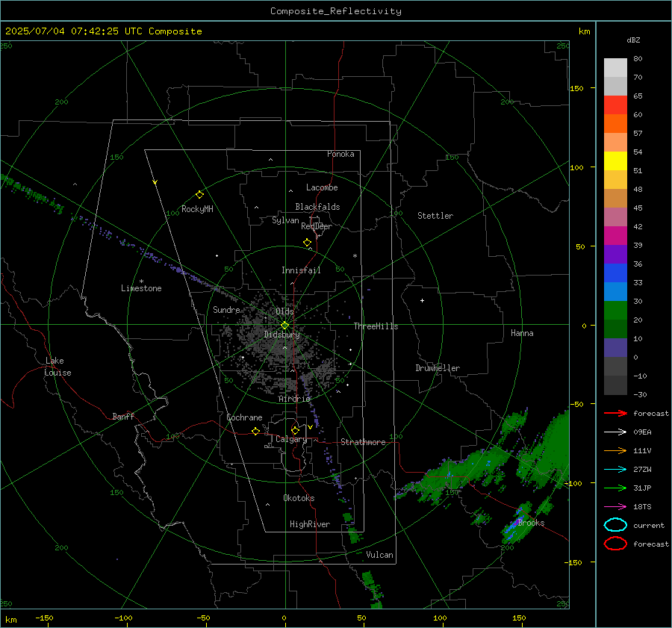This screenshot has width=672, height=628.
Task: Select the blue 33-36 dBZ swatch
Action: click(615, 273)
